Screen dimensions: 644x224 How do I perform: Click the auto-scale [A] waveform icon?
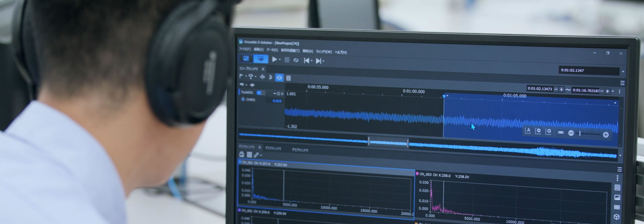tap(528, 131)
